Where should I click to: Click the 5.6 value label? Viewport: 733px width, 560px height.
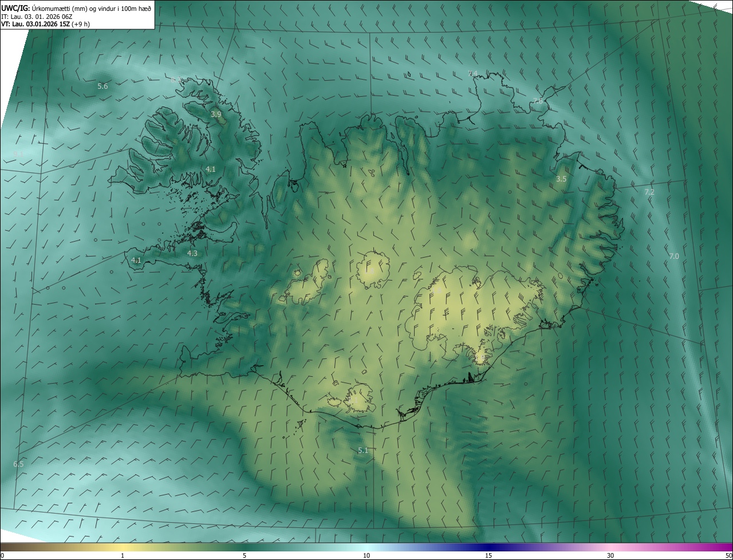click(x=103, y=86)
